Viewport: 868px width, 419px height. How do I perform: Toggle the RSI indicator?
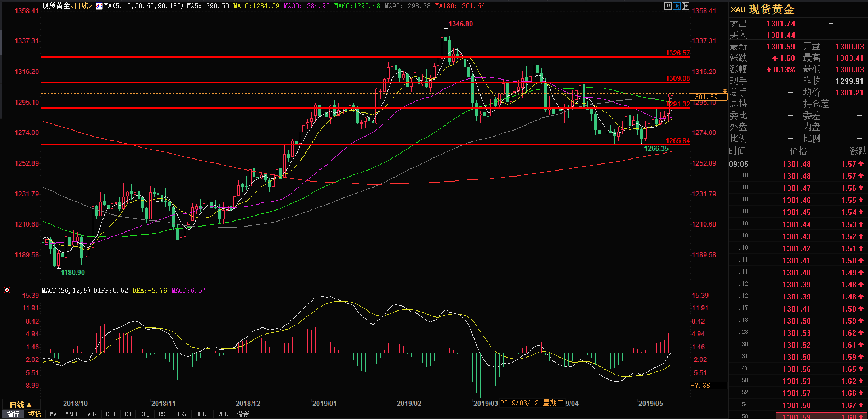[163, 414]
